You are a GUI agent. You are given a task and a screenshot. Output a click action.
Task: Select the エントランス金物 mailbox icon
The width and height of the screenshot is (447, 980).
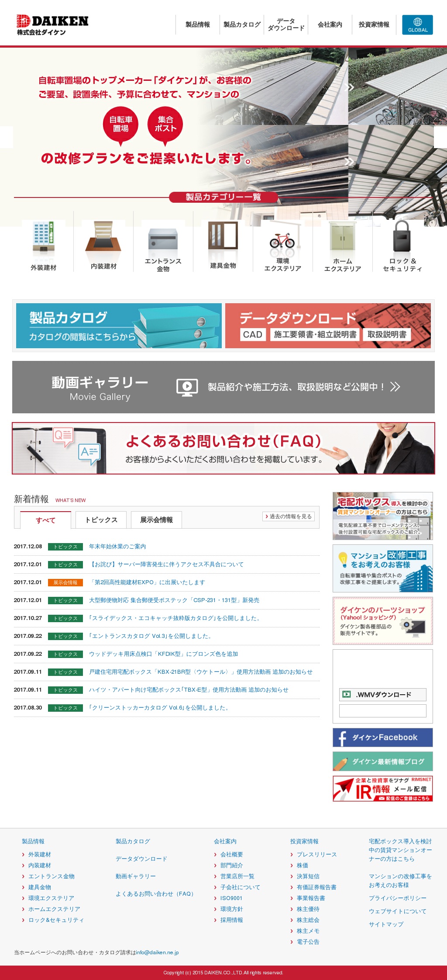pos(163,240)
